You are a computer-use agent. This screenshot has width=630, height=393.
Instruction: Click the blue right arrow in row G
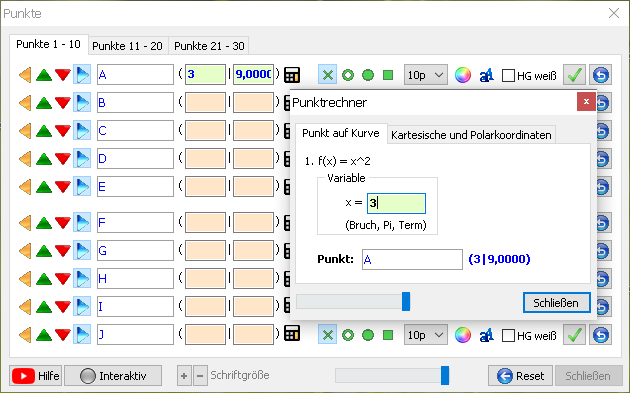click(82, 251)
